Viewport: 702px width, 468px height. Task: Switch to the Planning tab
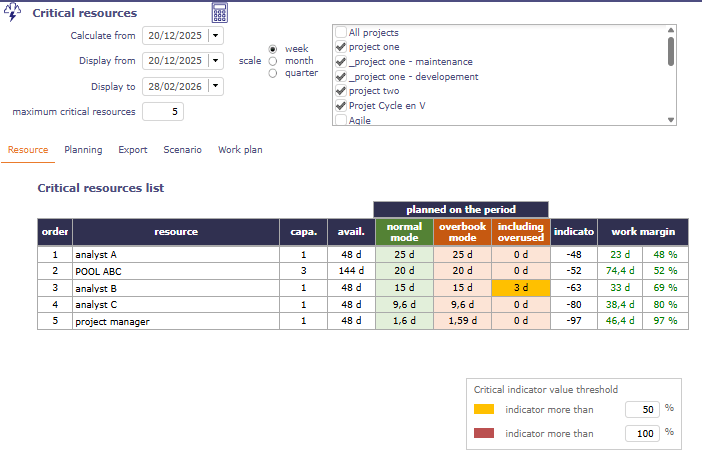pyautogui.click(x=83, y=150)
